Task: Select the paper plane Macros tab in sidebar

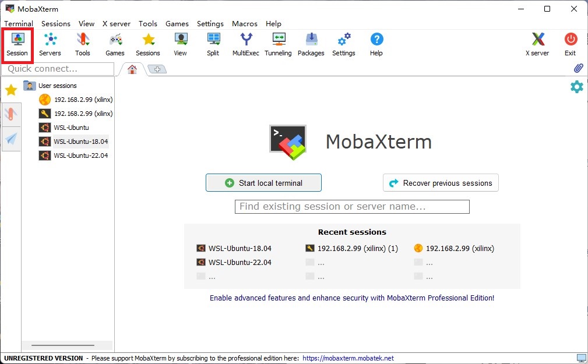Action: pyautogui.click(x=11, y=139)
